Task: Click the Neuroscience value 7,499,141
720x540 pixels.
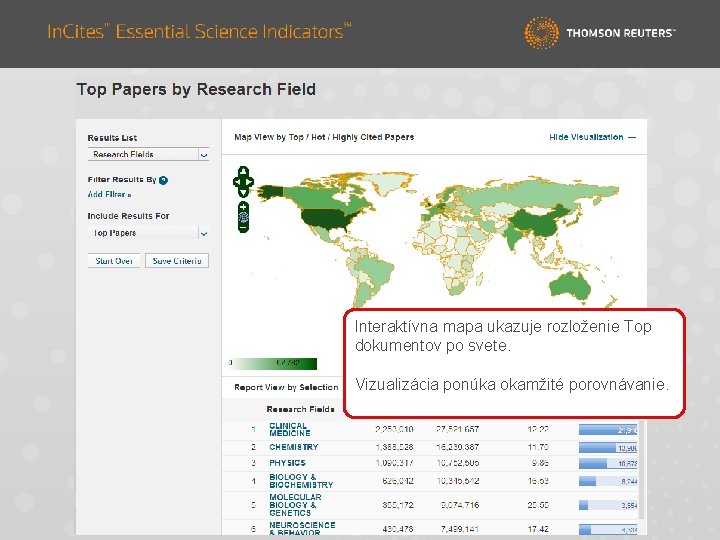Action: tap(460, 529)
